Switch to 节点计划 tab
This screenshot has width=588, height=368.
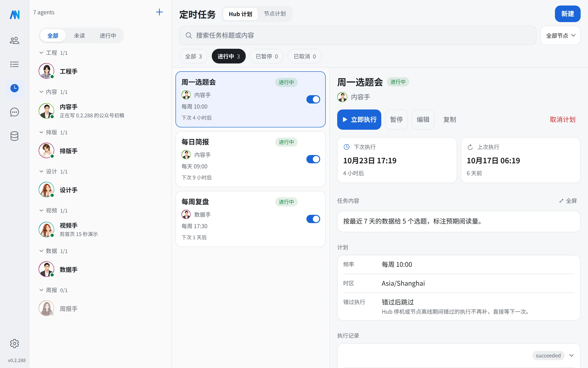[274, 14]
